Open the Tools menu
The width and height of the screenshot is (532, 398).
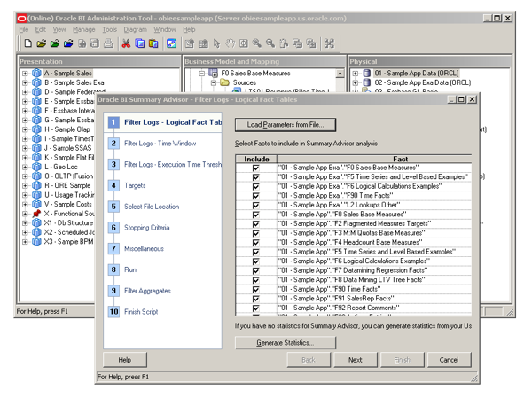pyautogui.click(x=110, y=29)
